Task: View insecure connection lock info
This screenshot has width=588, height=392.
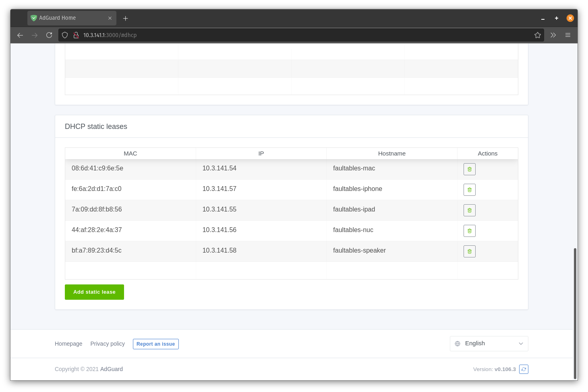Action: point(76,35)
